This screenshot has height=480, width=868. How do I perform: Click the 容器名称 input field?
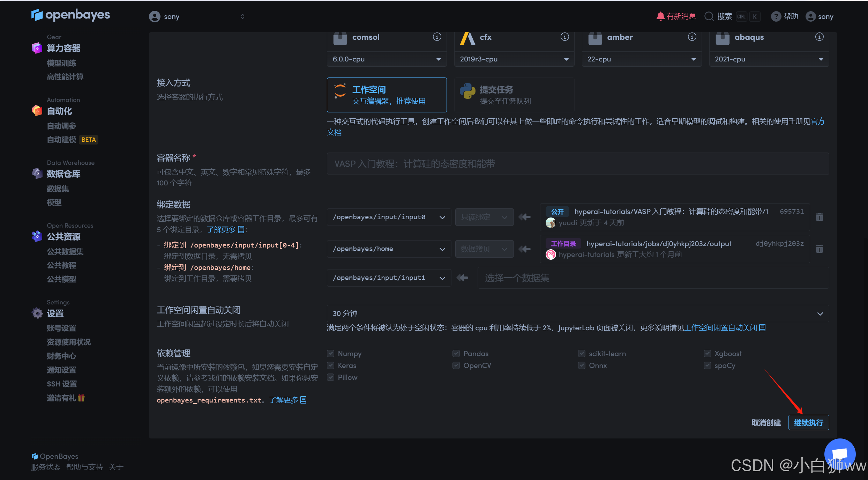click(577, 164)
